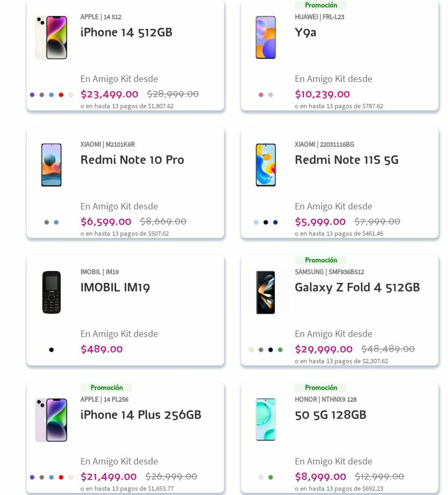Pick green color for Honor 50 5G
Image resolution: width=448 pixels, height=495 pixels.
[x=271, y=477]
